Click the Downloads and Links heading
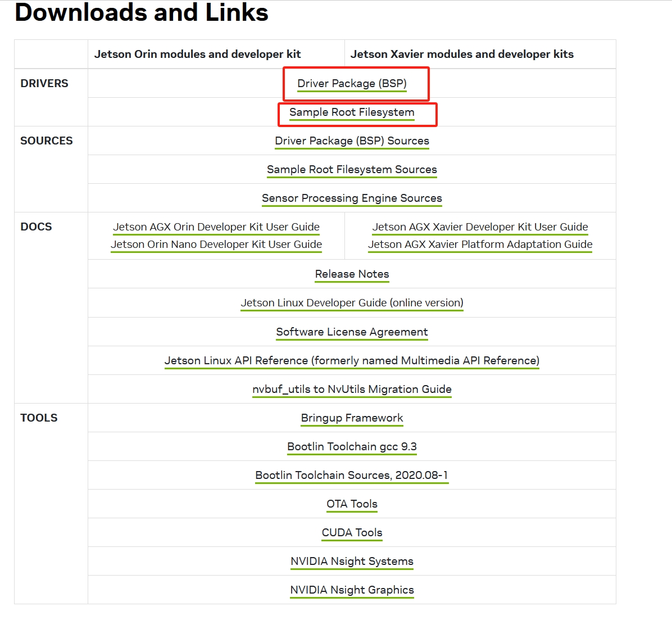Screen dimensions: 672x629 pyautogui.click(x=142, y=12)
